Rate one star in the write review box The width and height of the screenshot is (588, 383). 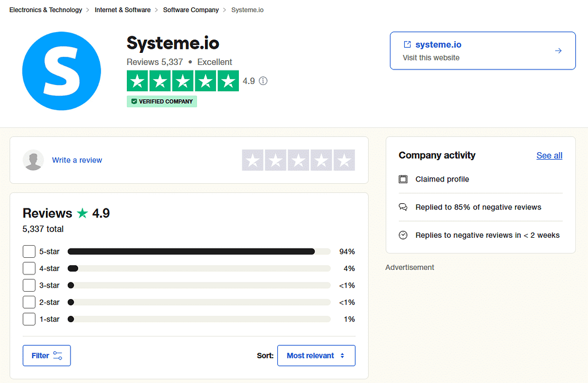[x=253, y=160]
